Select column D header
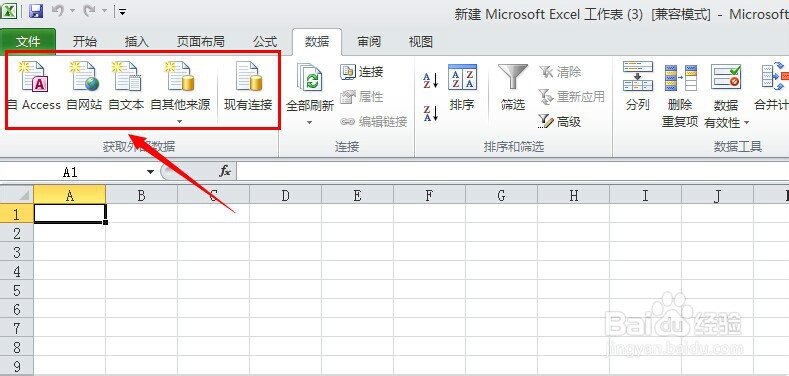789x376 pixels. tap(285, 195)
